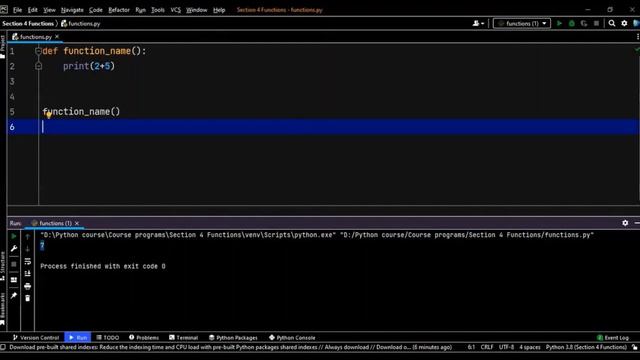This screenshot has width=640, height=360.
Task: Toggle scroll to end in Run console
Action: (27, 273)
